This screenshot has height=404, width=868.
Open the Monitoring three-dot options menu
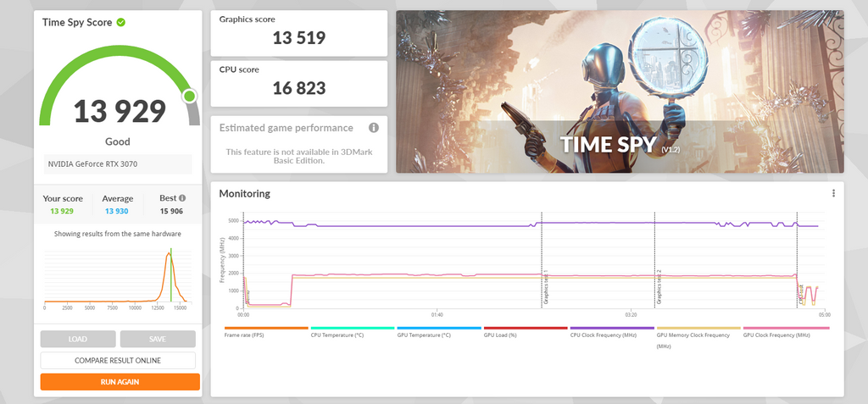click(833, 193)
